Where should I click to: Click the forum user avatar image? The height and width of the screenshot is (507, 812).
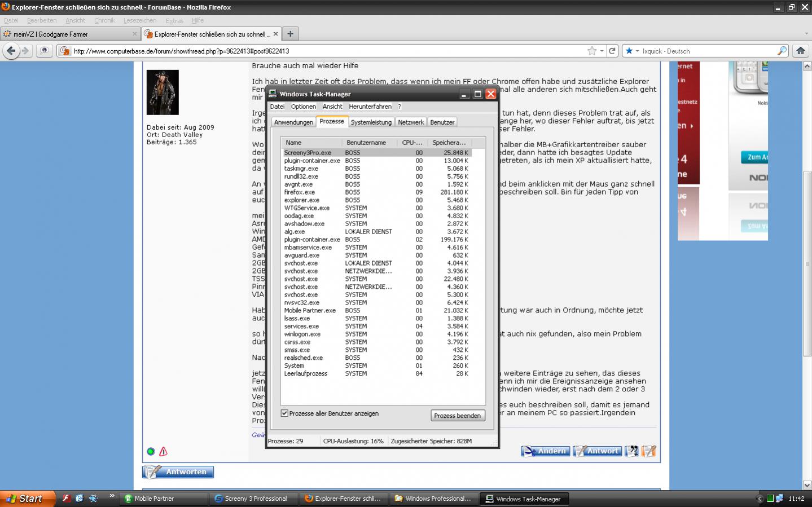pyautogui.click(x=163, y=92)
